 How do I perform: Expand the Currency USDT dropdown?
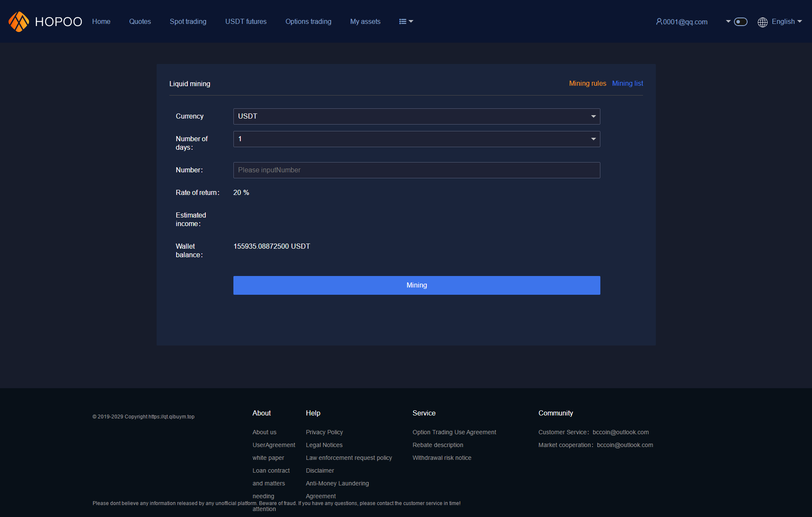(416, 116)
